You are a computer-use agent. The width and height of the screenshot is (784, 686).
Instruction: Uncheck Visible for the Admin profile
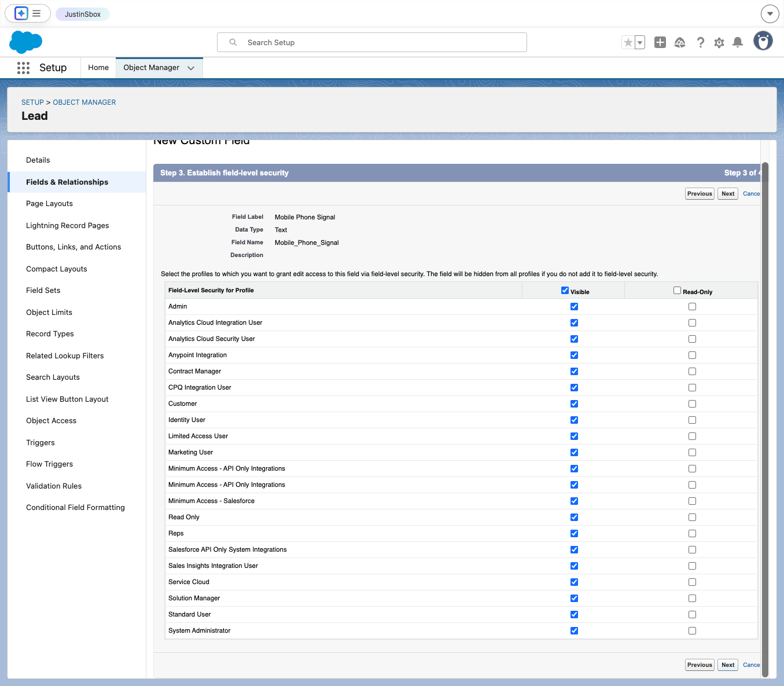pyautogui.click(x=574, y=307)
